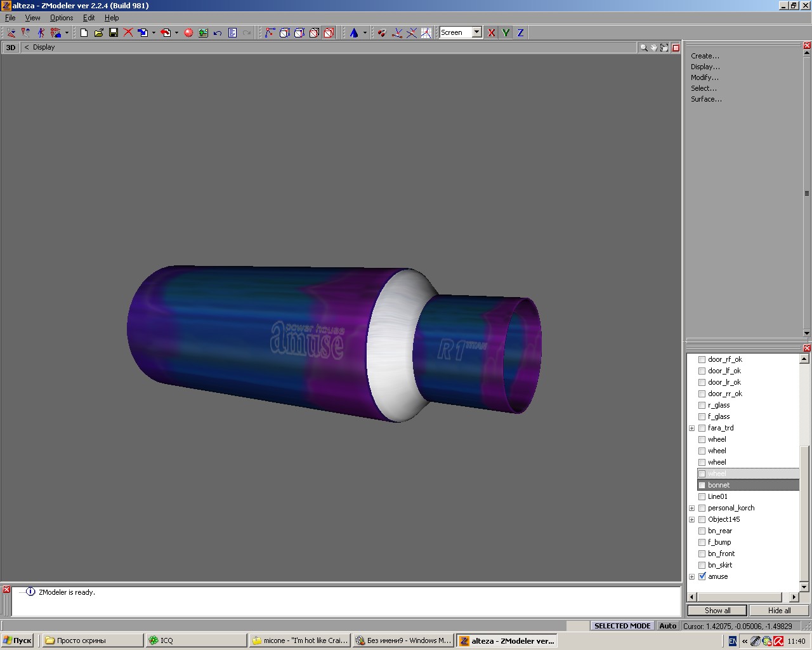The height and width of the screenshot is (650, 812).
Task: Open the File menu
Action: coord(10,18)
